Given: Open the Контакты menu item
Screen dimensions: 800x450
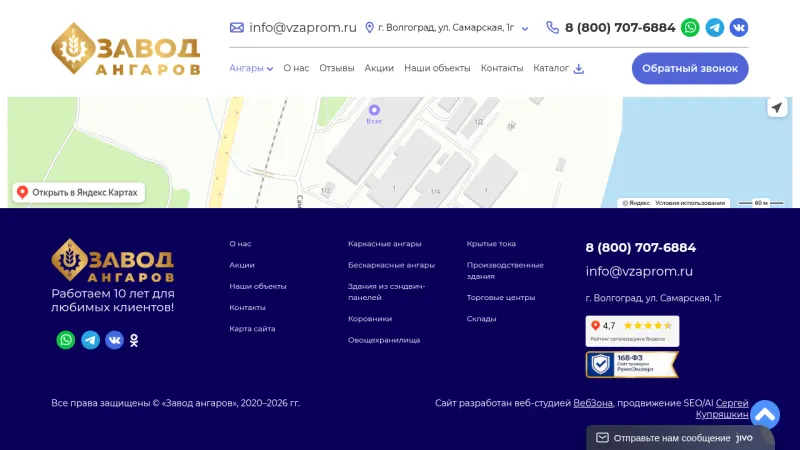Looking at the screenshot, I should [502, 68].
